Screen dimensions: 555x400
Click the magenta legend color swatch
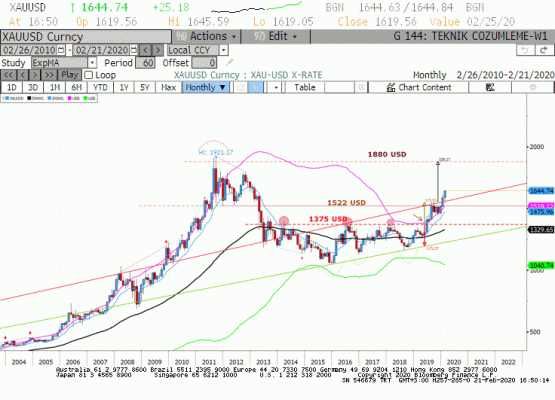[x=70, y=98]
